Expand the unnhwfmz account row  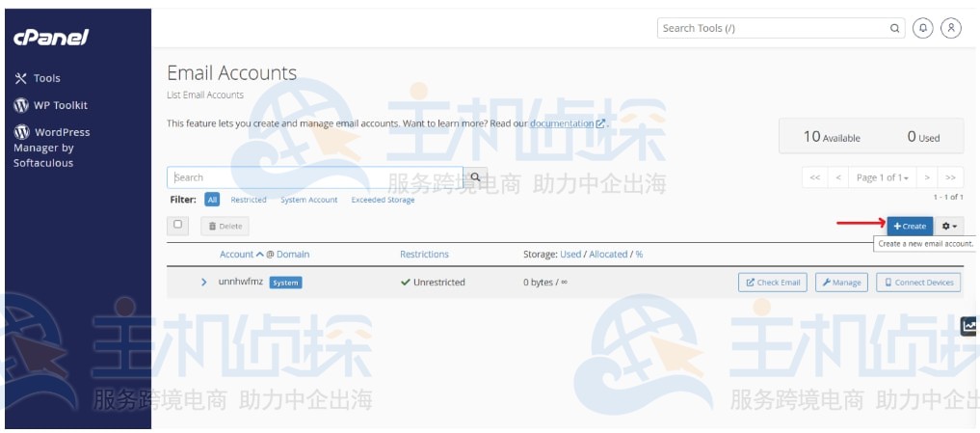point(203,283)
